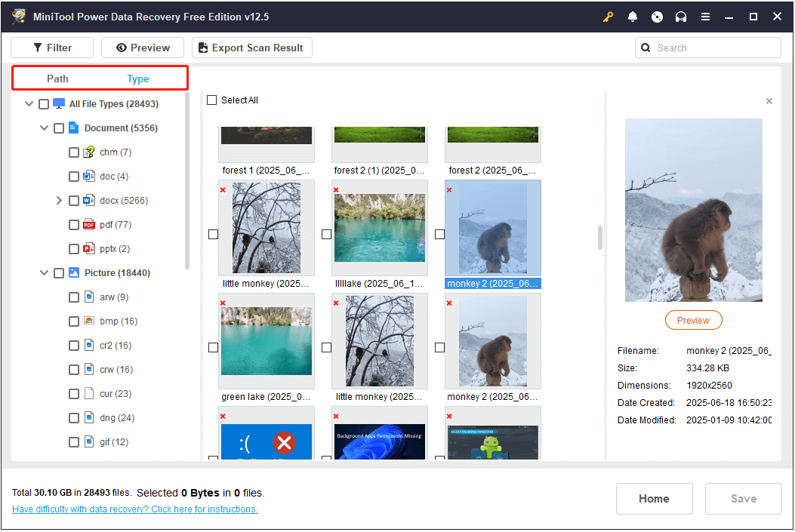
Task: Click the pdf file type icon
Action: pyautogui.click(x=89, y=225)
